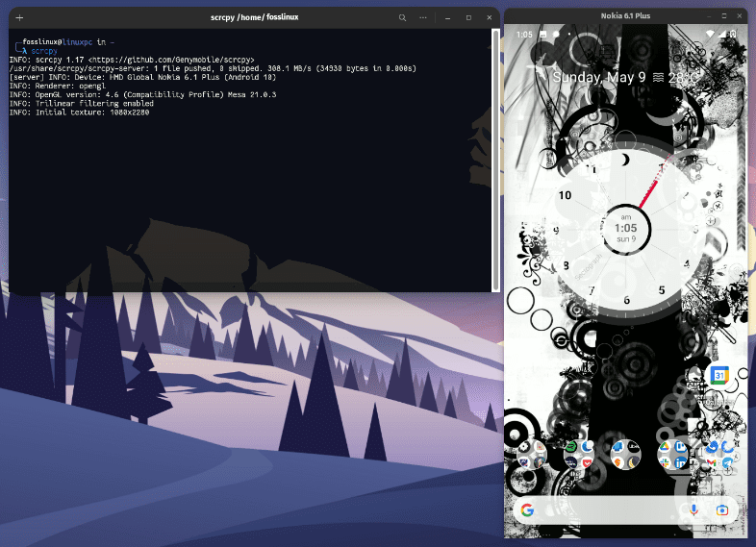Tap the 'Sunday, May 9' date text
Viewport: 756px width, 547px height.
[x=599, y=77]
